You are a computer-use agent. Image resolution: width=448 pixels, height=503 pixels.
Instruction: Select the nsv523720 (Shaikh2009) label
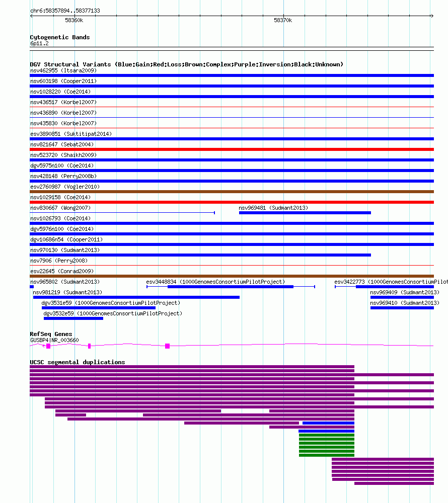coord(63,155)
